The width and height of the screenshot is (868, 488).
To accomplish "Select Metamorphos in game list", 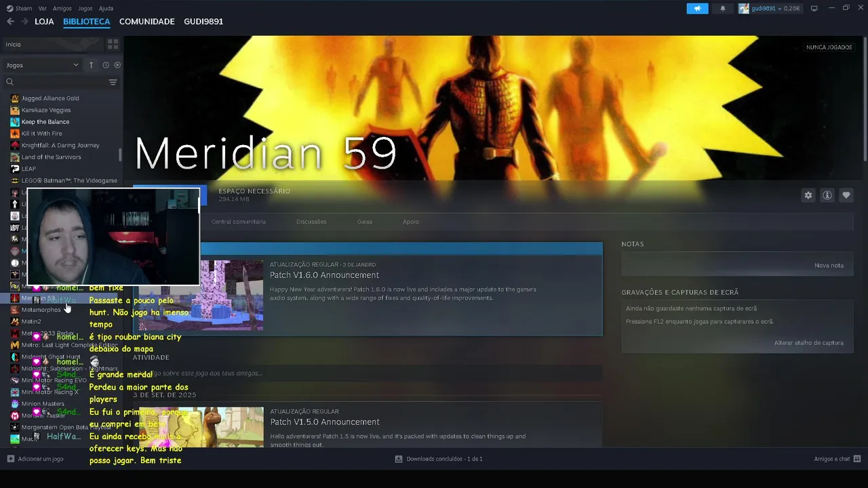I will coord(41,310).
